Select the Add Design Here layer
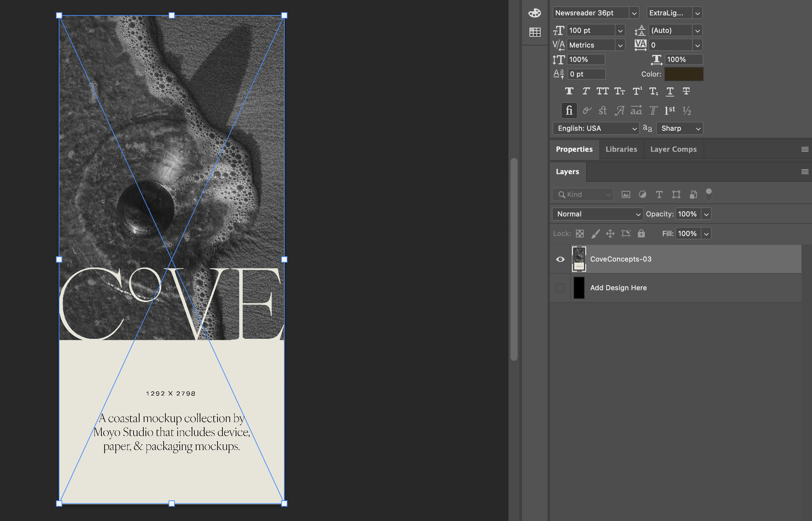The width and height of the screenshot is (812, 521). pyautogui.click(x=618, y=288)
